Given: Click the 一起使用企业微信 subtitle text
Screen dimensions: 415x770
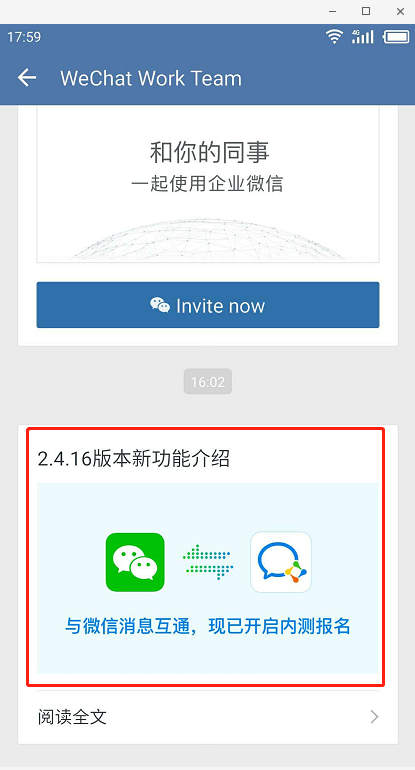Looking at the screenshot, I should tap(207, 184).
